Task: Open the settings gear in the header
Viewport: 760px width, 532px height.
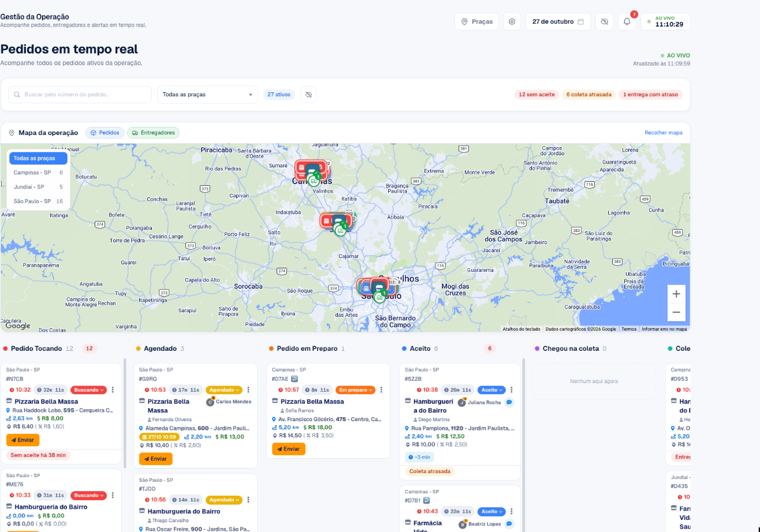Action: (x=512, y=21)
